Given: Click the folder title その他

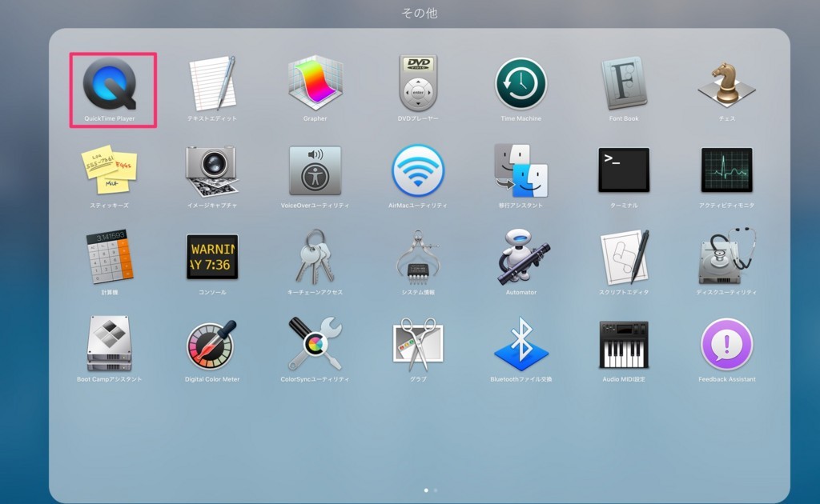Looking at the screenshot, I should tap(420, 13).
